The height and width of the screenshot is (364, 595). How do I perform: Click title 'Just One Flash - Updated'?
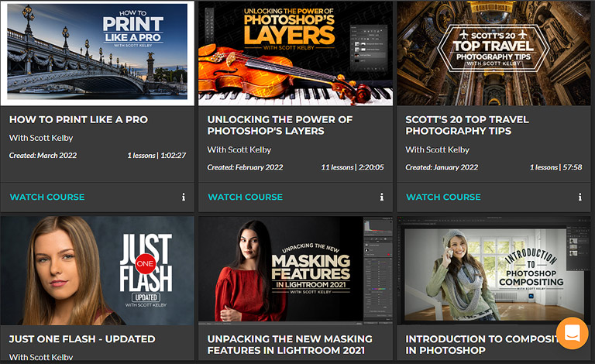pos(82,339)
